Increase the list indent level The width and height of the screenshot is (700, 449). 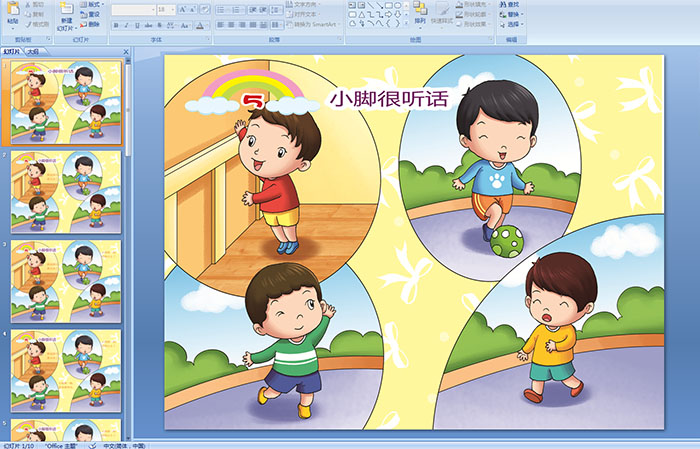point(263,10)
